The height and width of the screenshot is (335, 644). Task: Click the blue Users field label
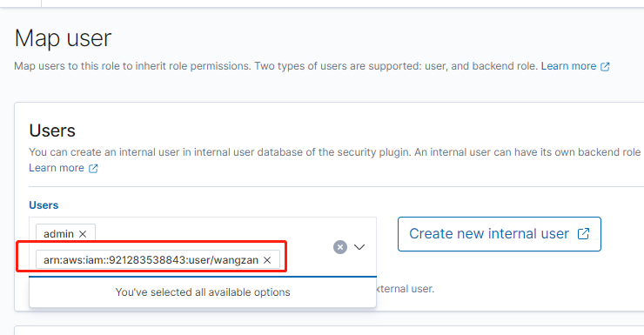[44, 205]
